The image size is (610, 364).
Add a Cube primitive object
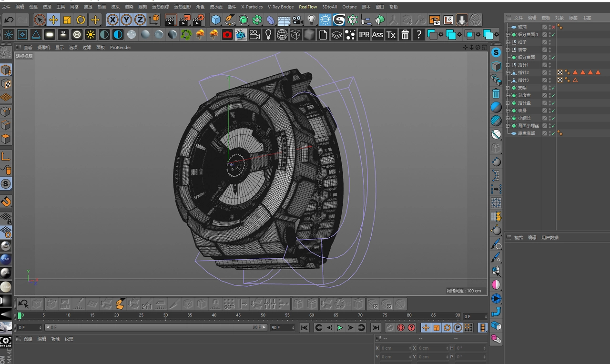(x=216, y=20)
